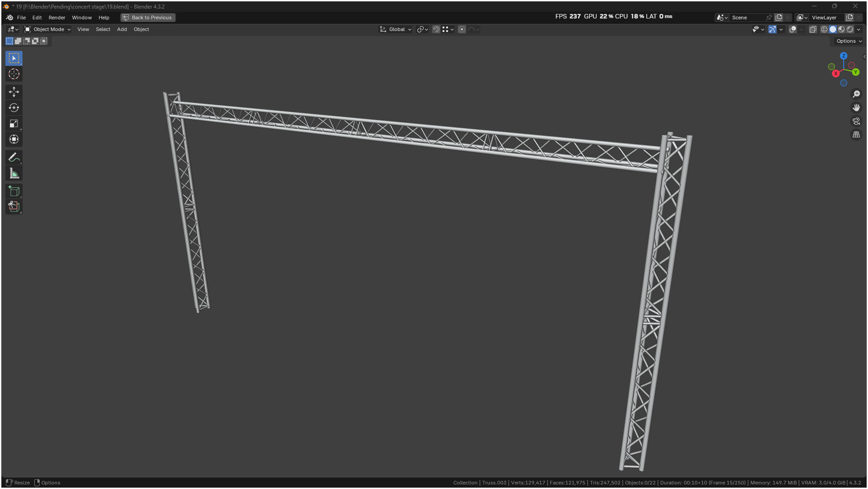Click the camera view icon
Image resolution: width=868 pixels, height=489 pixels.
[x=856, y=121]
